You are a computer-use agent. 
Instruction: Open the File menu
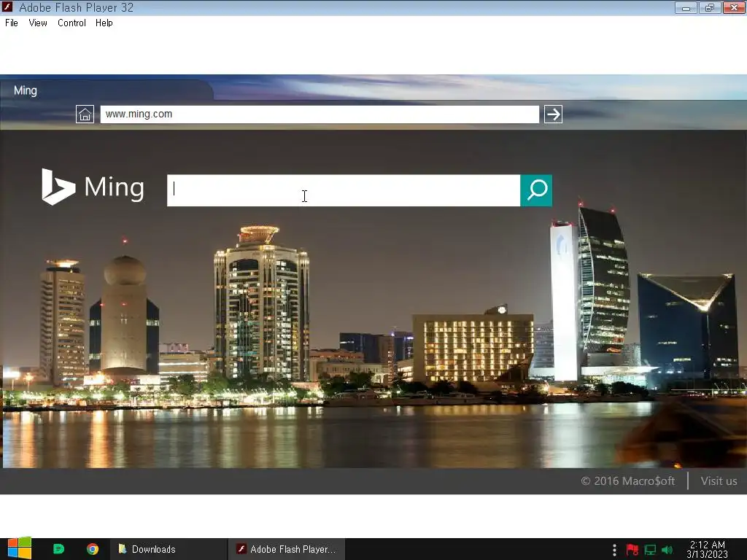[x=12, y=23]
